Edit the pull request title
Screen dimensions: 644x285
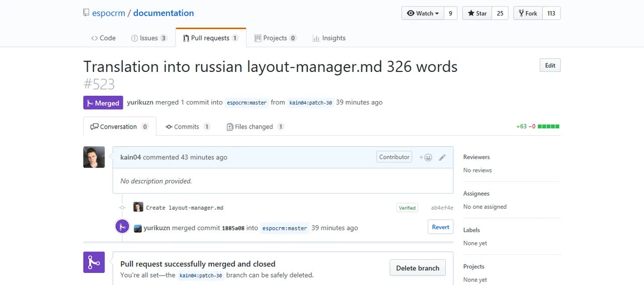click(x=550, y=65)
